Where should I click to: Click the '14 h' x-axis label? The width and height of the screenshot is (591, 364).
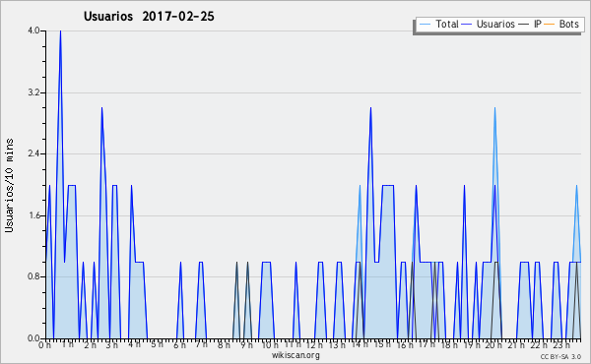click(x=360, y=344)
